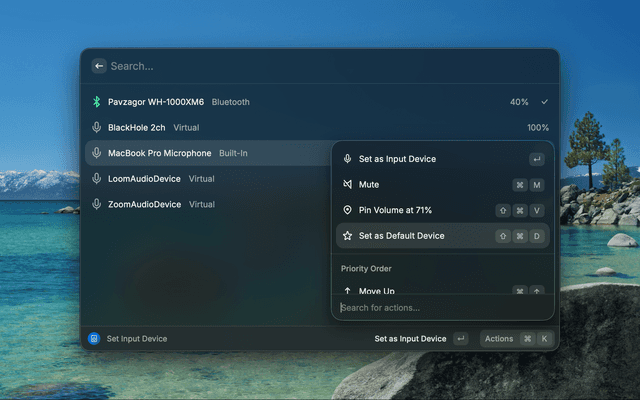Click the 100% volume of BlackHole 2ch

pyautogui.click(x=537, y=128)
